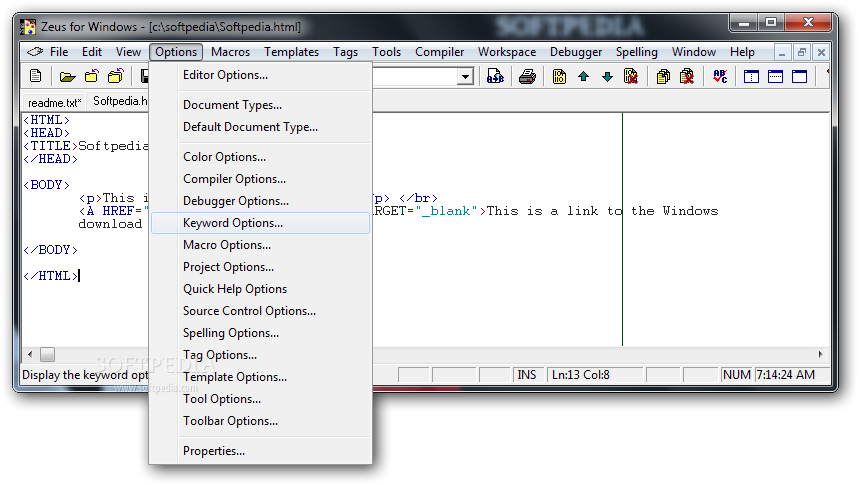Open the Help menu

(x=742, y=52)
